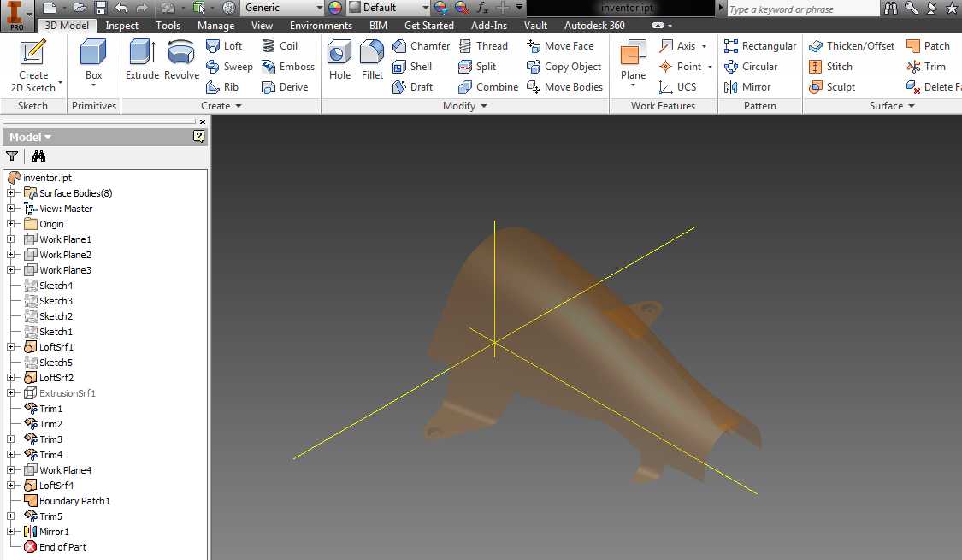962x560 pixels.
Task: Select the Sweep tool
Action: 229,66
